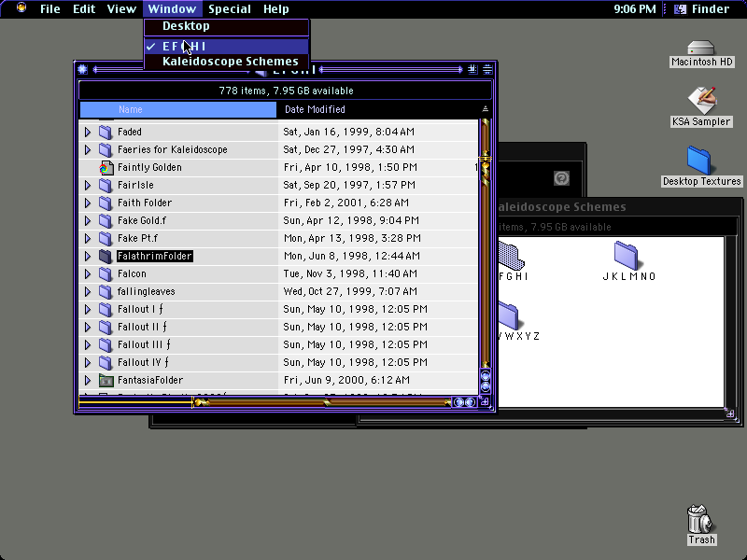This screenshot has width=747, height=560.
Task: Click the menu bar clock
Action: 634,8
